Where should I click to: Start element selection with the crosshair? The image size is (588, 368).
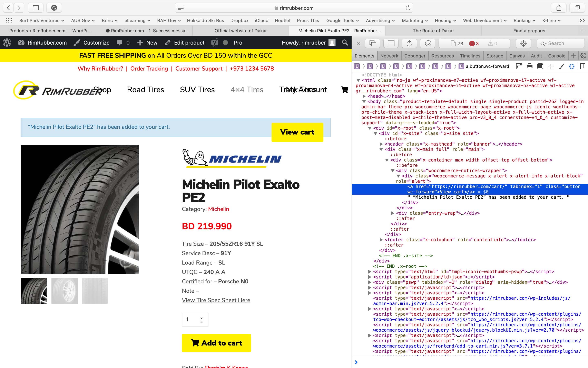(523, 43)
